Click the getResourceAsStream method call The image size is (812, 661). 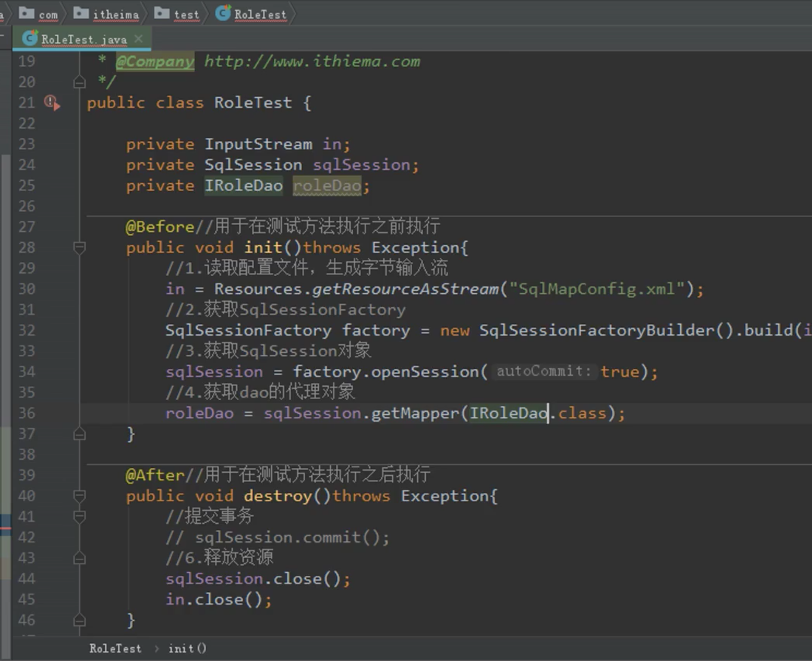[x=405, y=289]
